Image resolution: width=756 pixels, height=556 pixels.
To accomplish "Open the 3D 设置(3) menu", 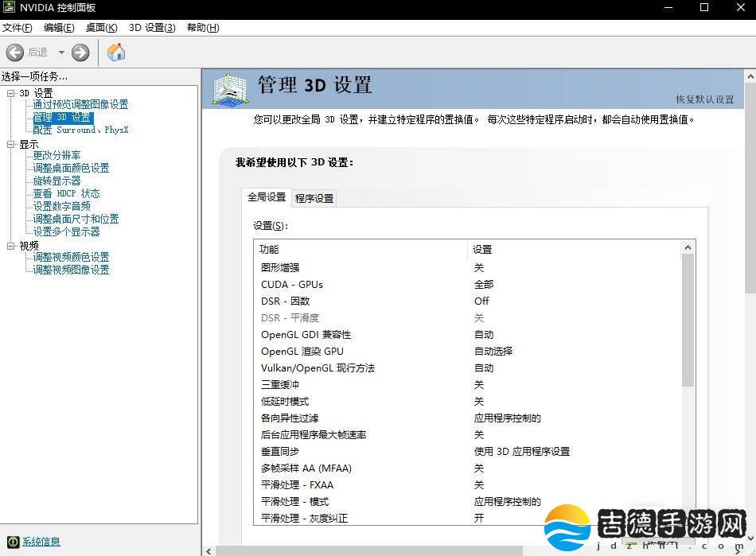I will [x=152, y=28].
